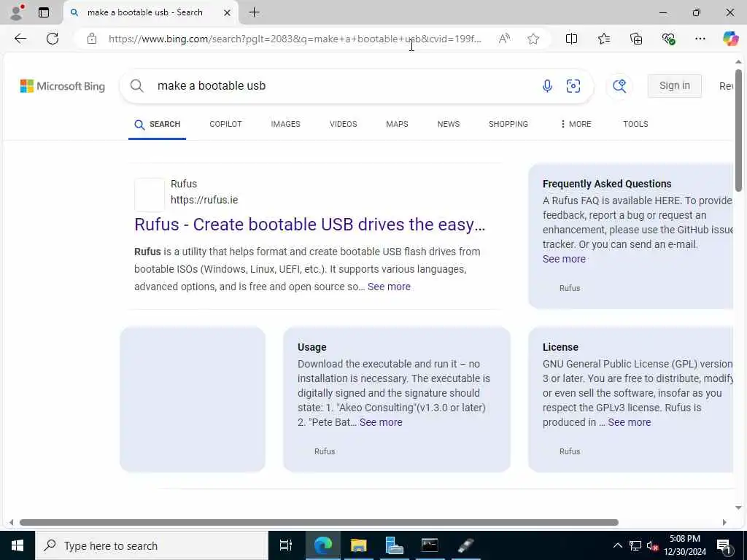Click the Rufus favicon thumbnail in result
The width and height of the screenshot is (747, 560).
149,195
